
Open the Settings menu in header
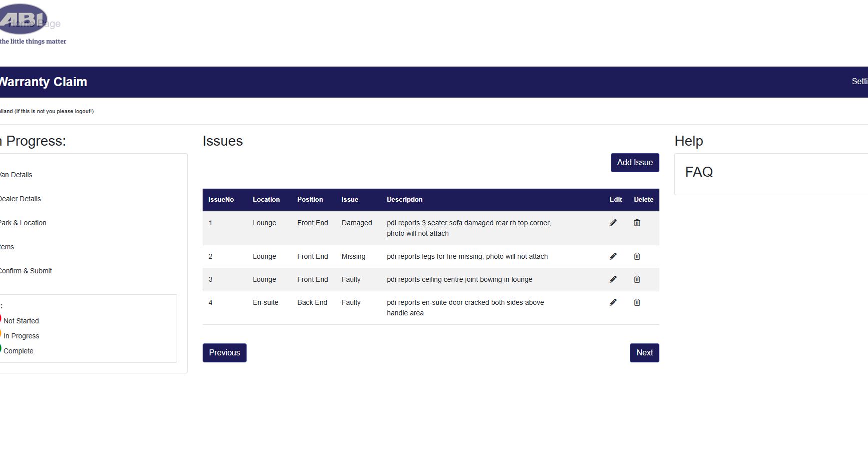tap(859, 82)
